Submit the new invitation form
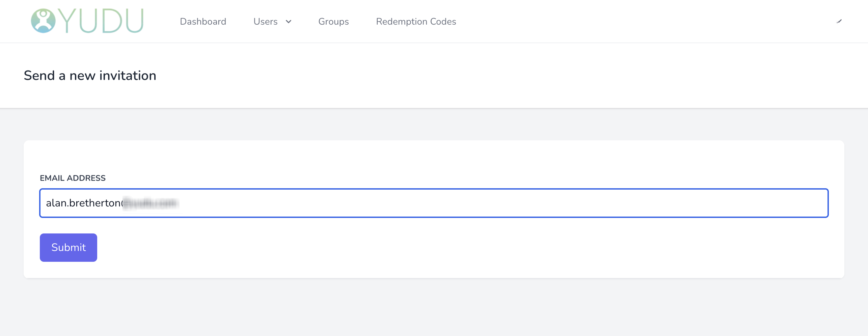 (x=68, y=247)
